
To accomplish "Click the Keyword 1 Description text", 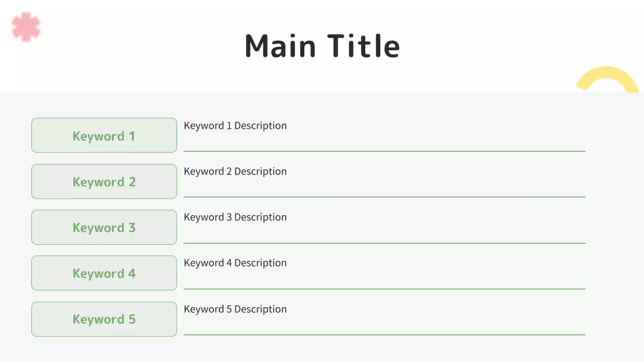I will 235,126.
